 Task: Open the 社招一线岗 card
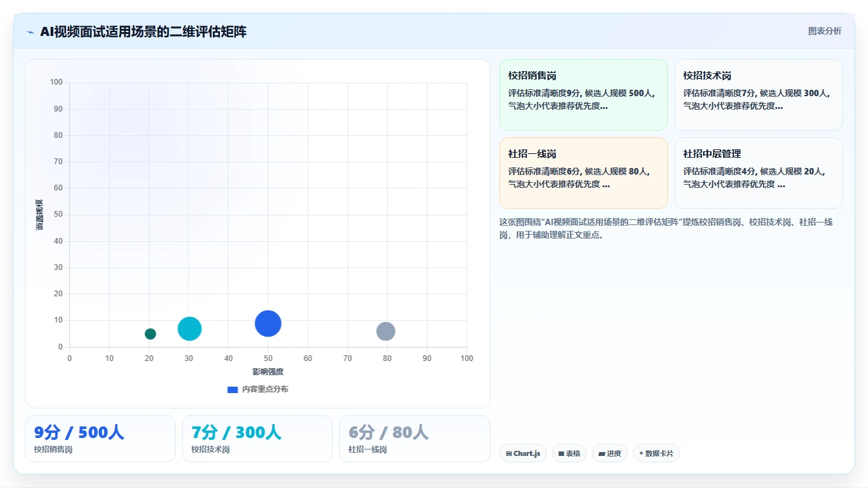click(x=583, y=173)
